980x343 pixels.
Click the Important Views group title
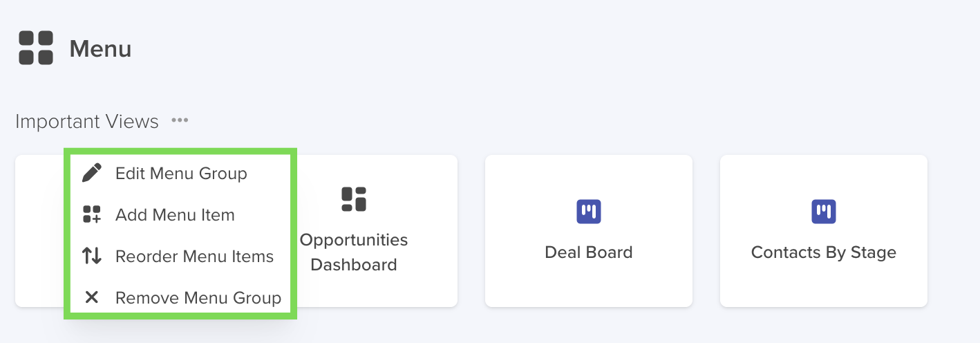click(x=87, y=122)
